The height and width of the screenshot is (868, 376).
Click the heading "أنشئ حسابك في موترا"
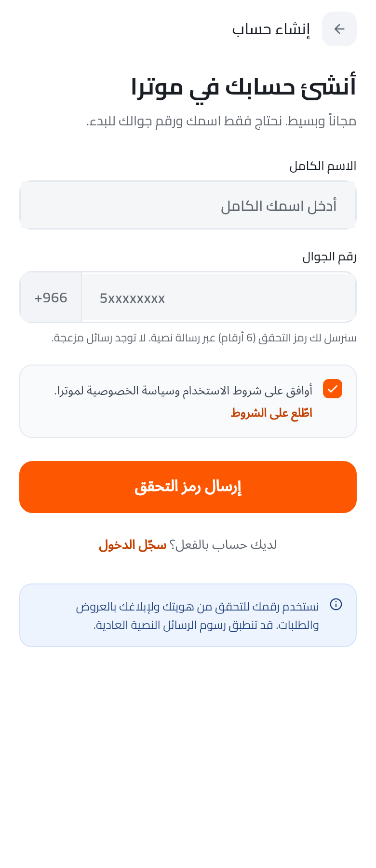point(243,87)
